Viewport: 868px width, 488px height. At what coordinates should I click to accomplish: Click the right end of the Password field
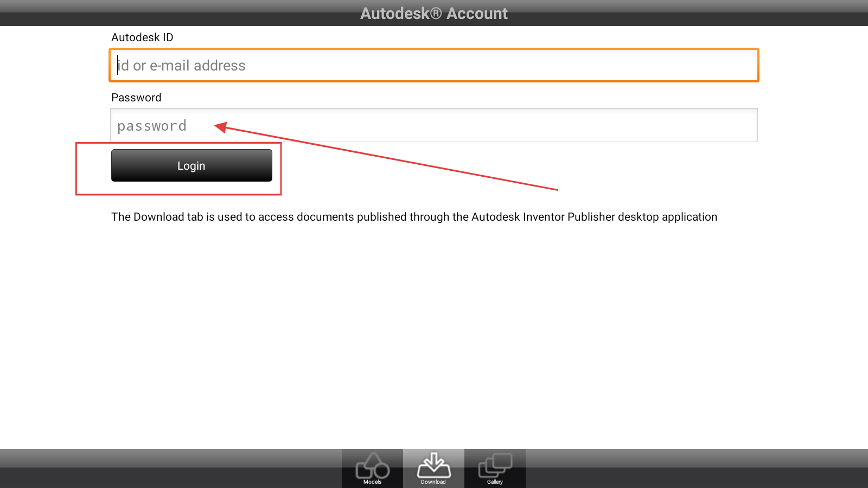pos(743,126)
